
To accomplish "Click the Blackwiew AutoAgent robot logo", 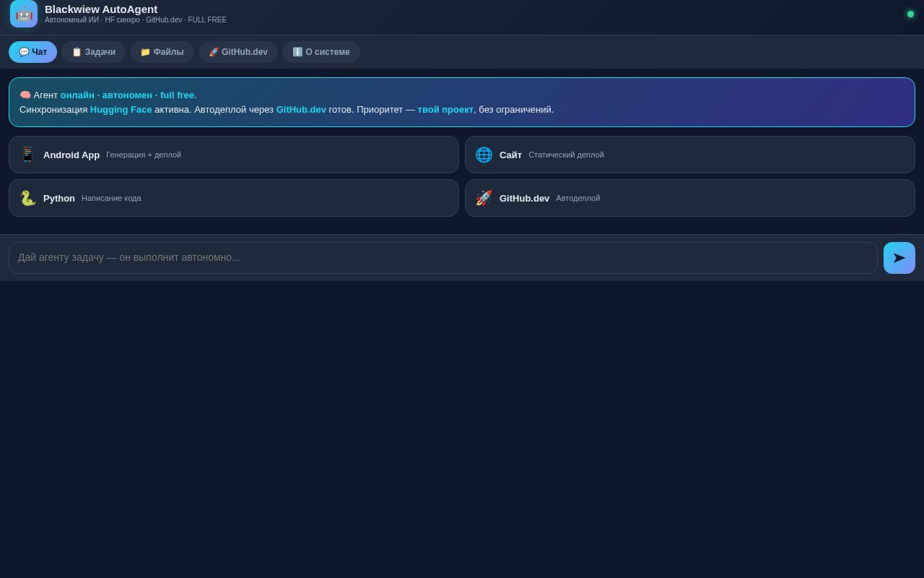I will pyautogui.click(x=24, y=14).
